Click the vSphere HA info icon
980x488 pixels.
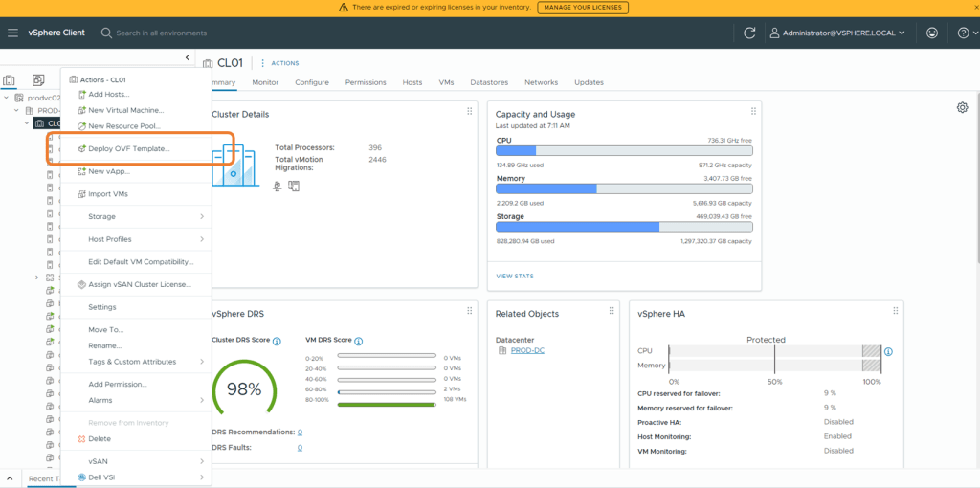(x=888, y=352)
